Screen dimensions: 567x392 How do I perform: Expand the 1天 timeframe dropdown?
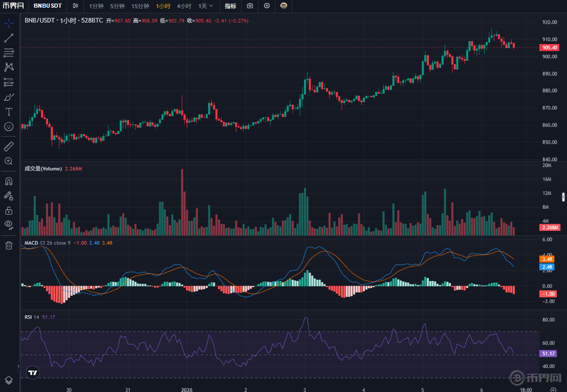(206, 6)
